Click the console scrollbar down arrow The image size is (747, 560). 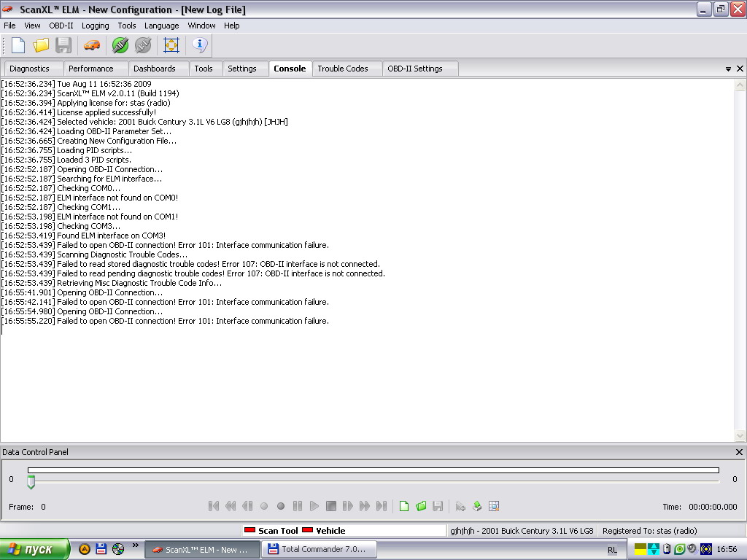click(740, 435)
